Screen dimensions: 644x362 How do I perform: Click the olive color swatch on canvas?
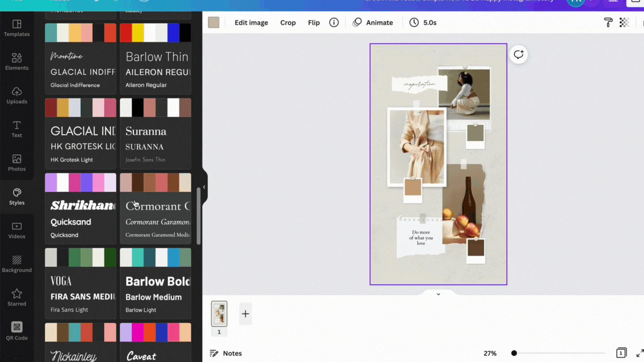tap(475, 133)
